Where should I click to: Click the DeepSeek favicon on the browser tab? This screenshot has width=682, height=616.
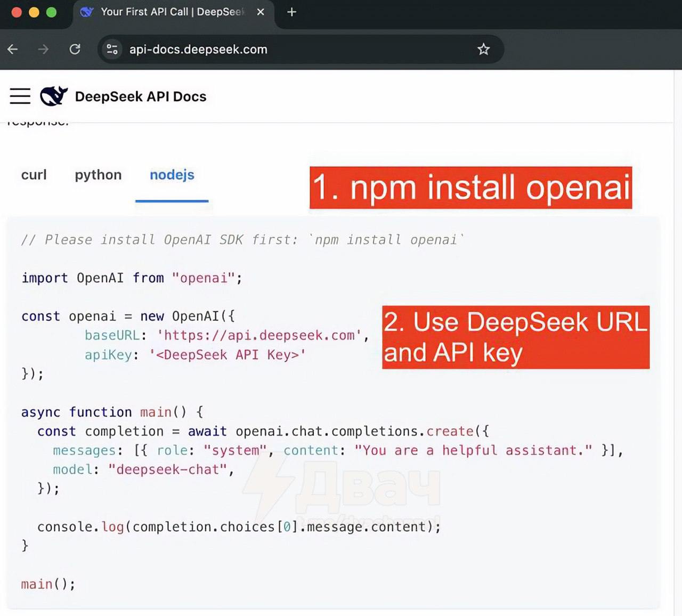pyautogui.click(x=86, y=12)
